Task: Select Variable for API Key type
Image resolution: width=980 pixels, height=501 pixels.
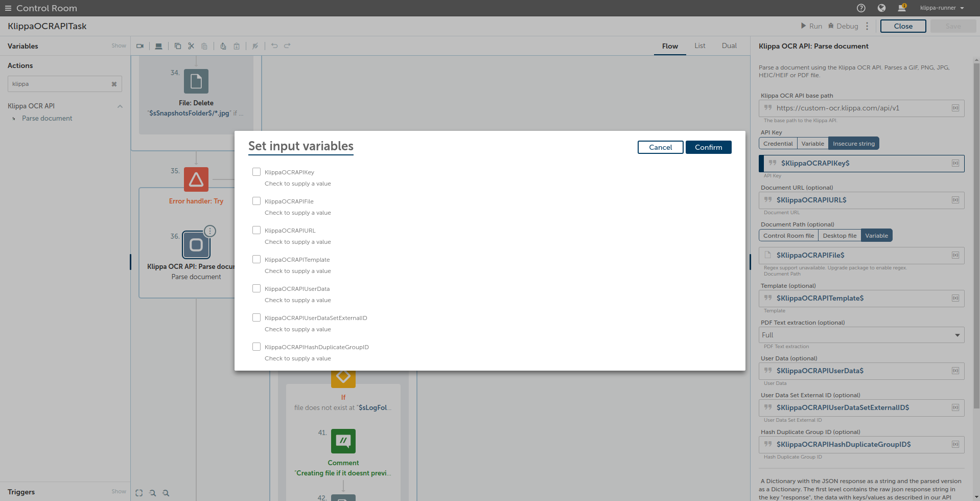Action: 812,144
